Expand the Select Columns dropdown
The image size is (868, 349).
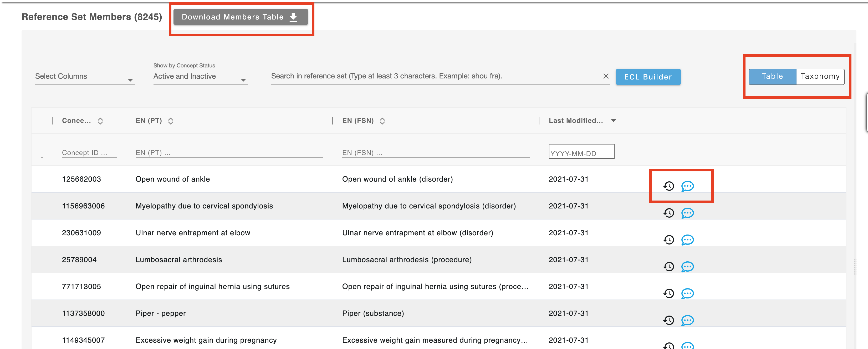tap(85, 77)
